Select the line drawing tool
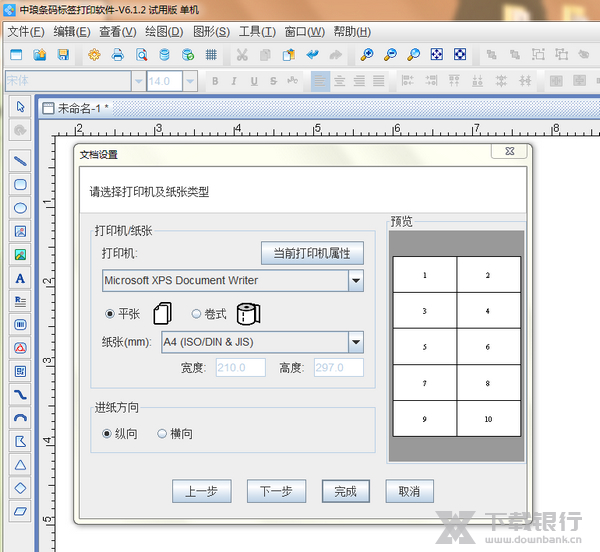The width and height of the screenshot is (600, 552). [20, 161]
